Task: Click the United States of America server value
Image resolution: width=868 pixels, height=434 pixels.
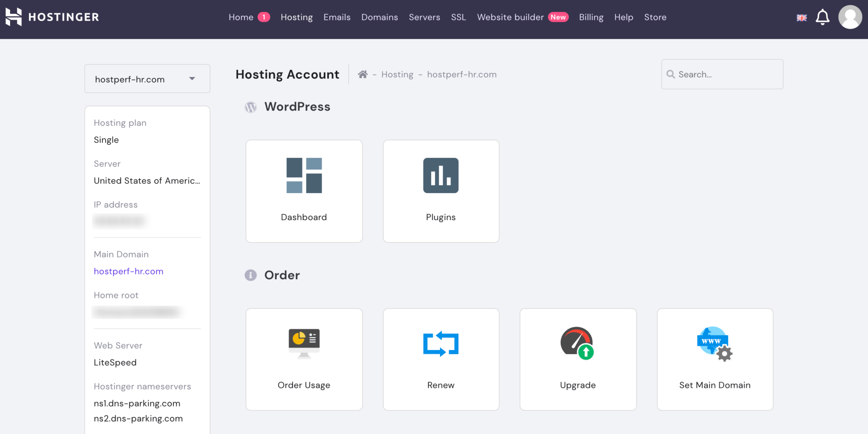Action: coord(147,181)
